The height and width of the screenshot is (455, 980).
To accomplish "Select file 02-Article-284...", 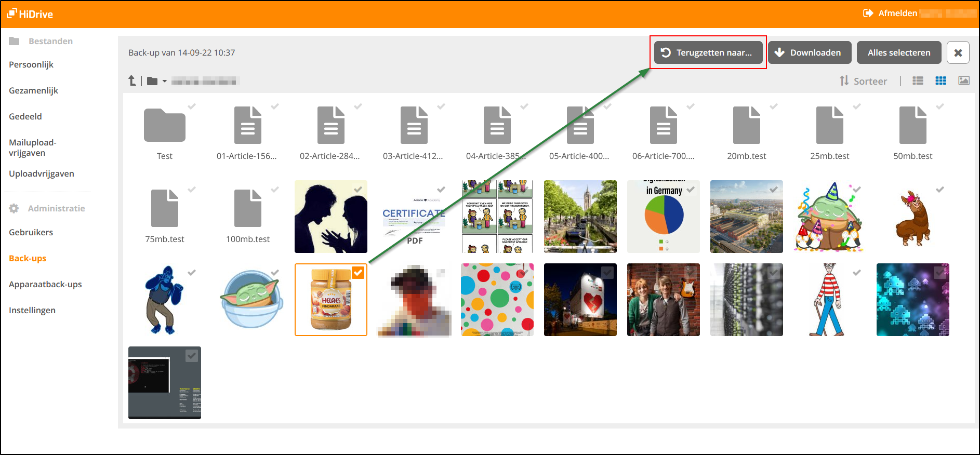I will point(331,125).
